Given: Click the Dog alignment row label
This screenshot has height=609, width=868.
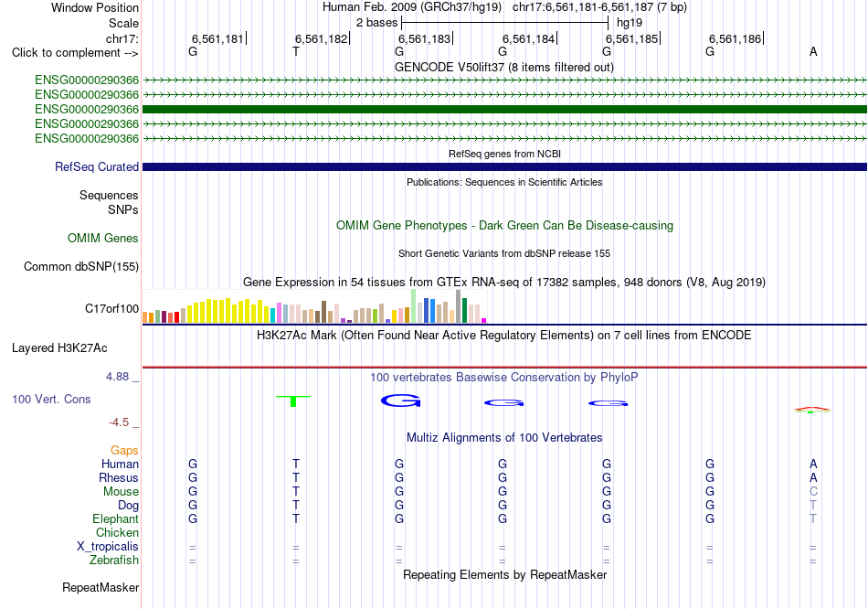Looking at the screenshot, I should pyautogui.click(x=128, y=506).
